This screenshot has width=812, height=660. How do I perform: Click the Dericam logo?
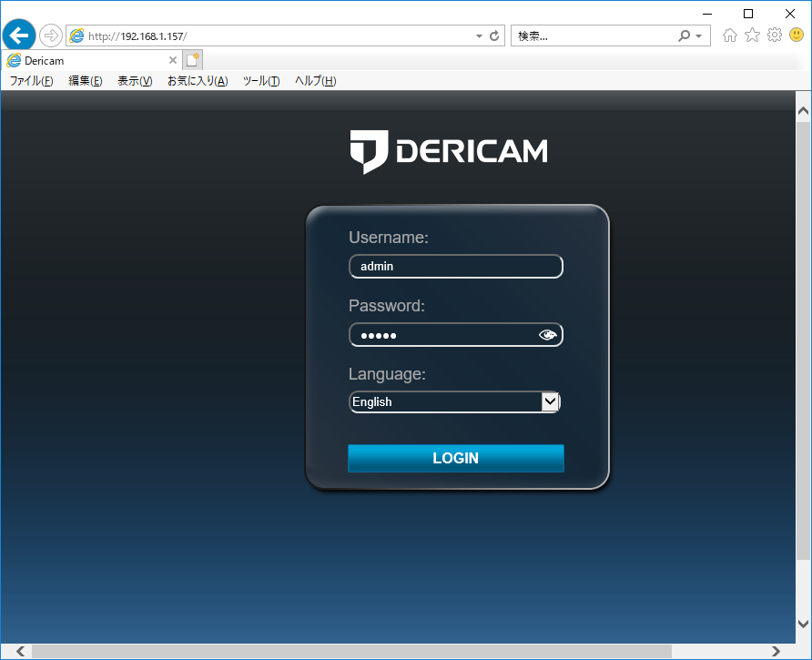point(449,151)
